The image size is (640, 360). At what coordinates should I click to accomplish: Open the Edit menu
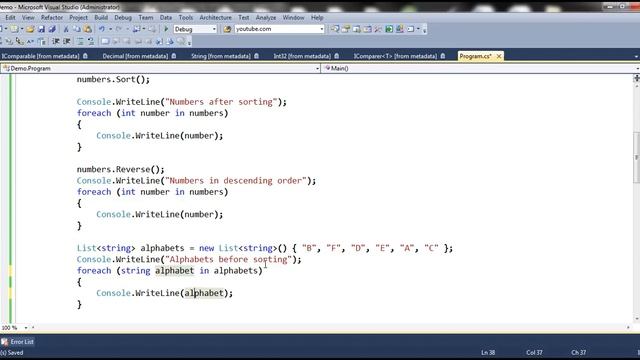click(10, 18)
